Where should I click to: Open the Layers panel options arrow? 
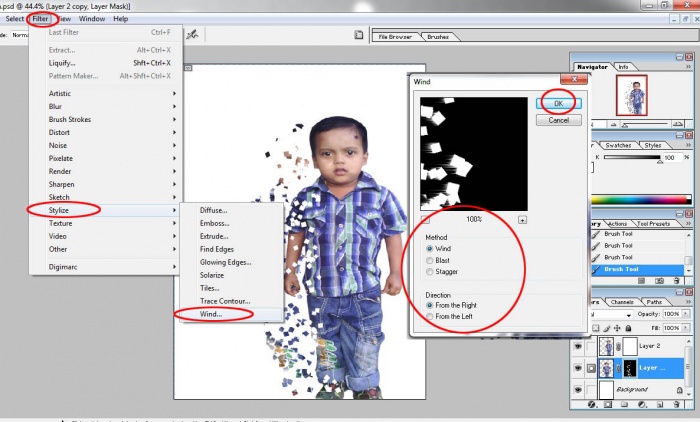click(x=688, y=302)
